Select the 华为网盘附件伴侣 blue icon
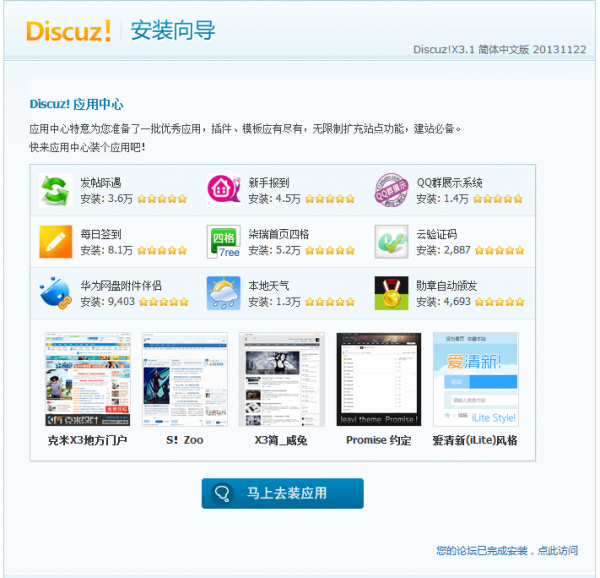This screenshot has height=578, width=600. pos(55,293)
